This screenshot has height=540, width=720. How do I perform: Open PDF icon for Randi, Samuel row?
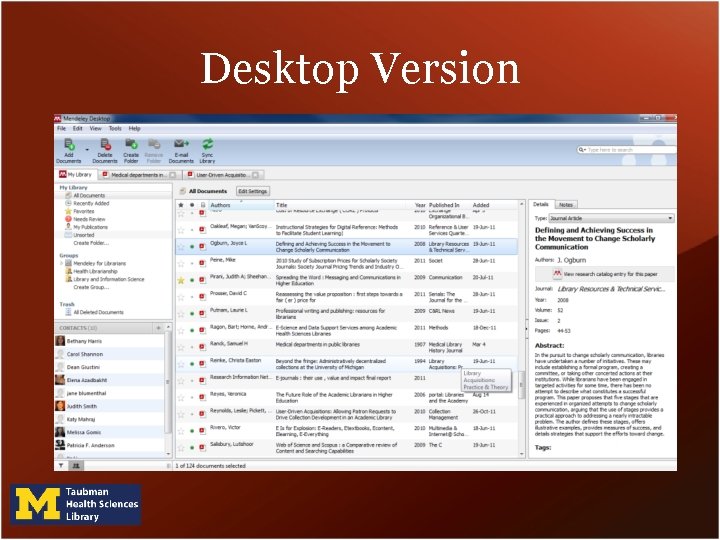(x=202, y=347)
